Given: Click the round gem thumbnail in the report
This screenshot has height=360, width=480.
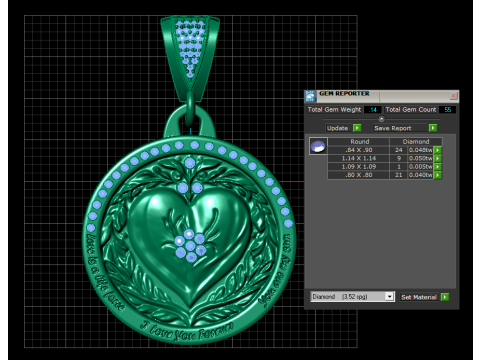Looking at the screenshot, I should tap(318, 146).
